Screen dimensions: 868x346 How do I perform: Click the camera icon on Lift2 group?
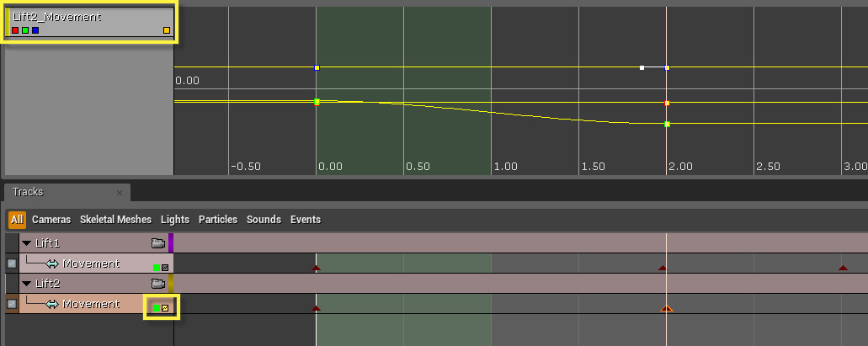click(x=158, y=284)
